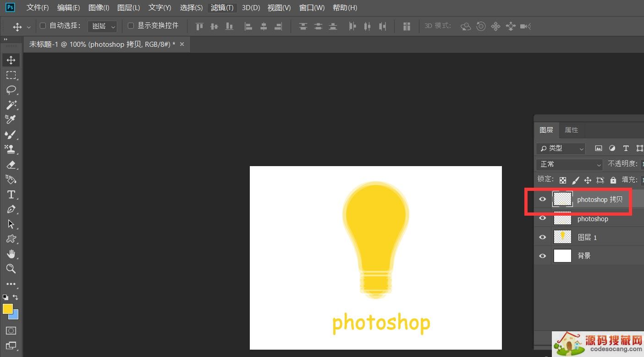Select the Hand tool
Screen dimensions: 644x357
click(11, 254)
